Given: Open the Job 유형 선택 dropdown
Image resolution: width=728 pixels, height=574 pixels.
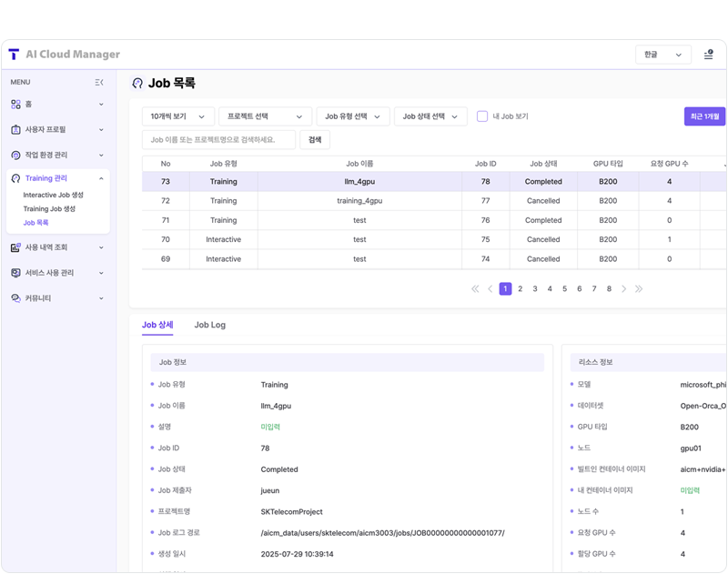Looking at the screenshot, I should pos(353,116).
